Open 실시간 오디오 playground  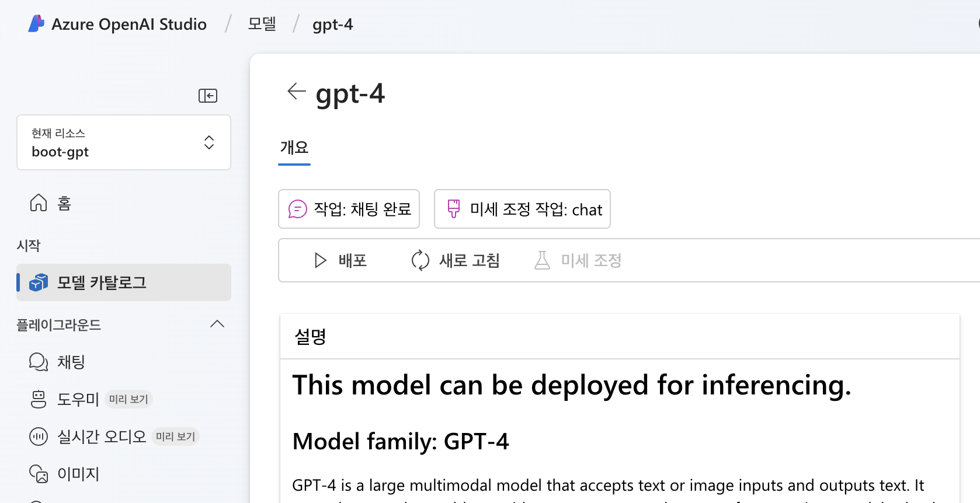tap(102, 436)
